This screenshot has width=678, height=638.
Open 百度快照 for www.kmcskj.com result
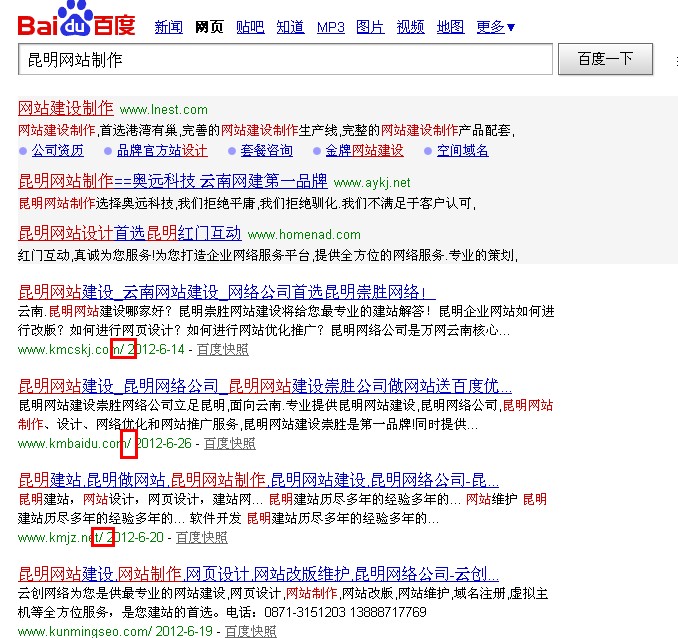[223, 349]
